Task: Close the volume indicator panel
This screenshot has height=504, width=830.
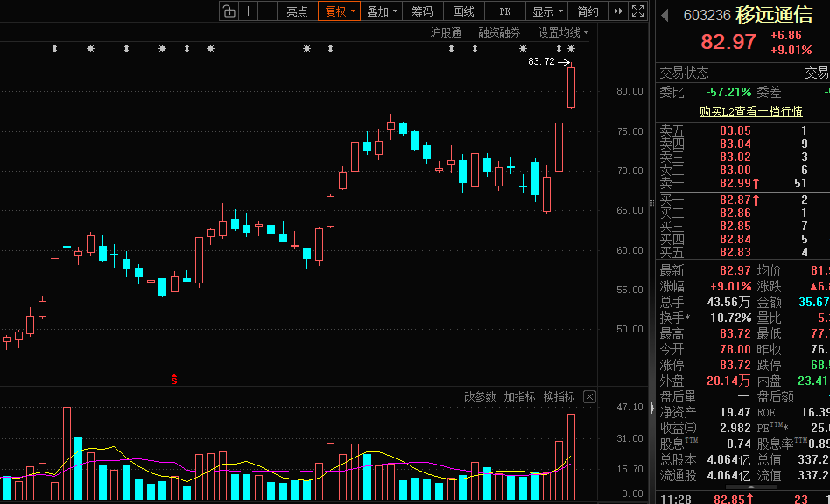Action: 589,396
